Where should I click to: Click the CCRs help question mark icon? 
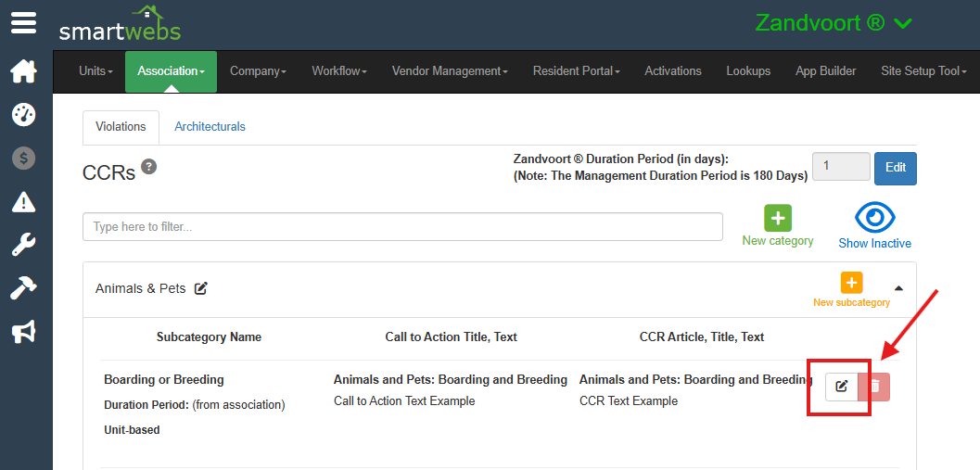click(148, 167)
